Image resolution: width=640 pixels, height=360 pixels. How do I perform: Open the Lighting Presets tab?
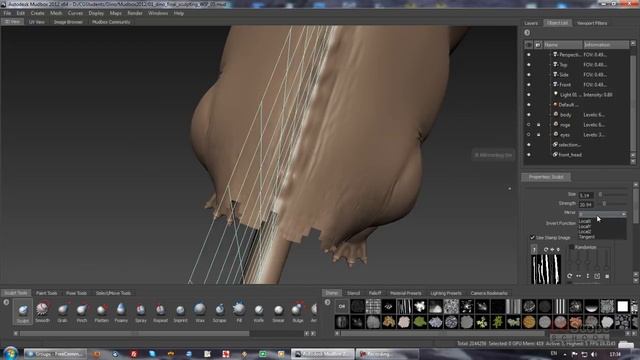click(446, 293)
